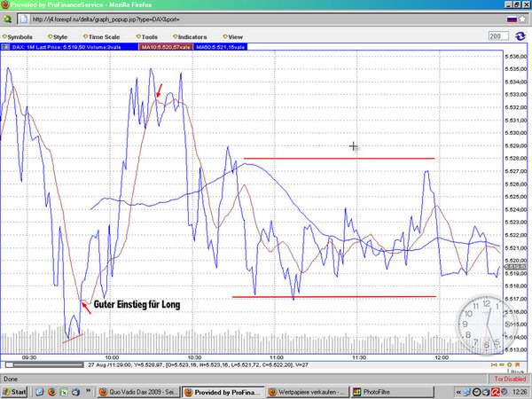532x399 pixels.
Task: Click the page icon beside the URL
Action: pyautogui.click(x=23, y=19)
